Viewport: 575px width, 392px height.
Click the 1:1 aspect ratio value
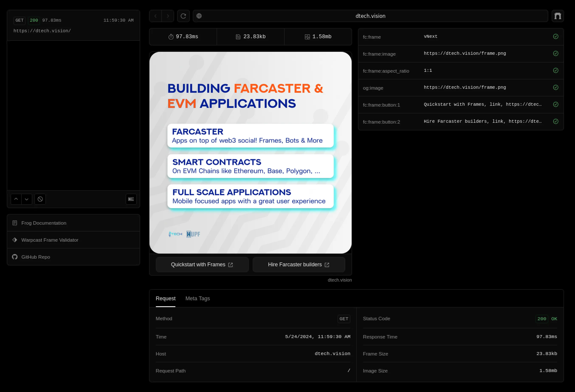[x=428, y=71]
